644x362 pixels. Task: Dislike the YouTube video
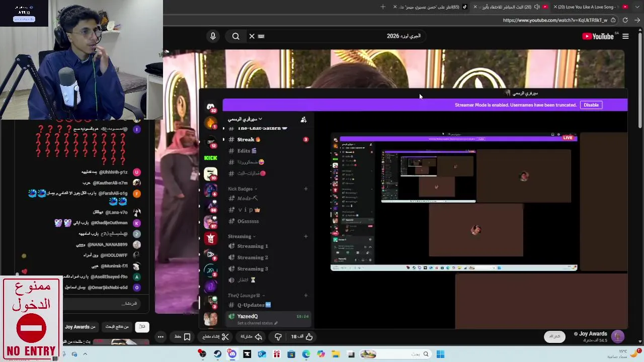coord(278,337)
